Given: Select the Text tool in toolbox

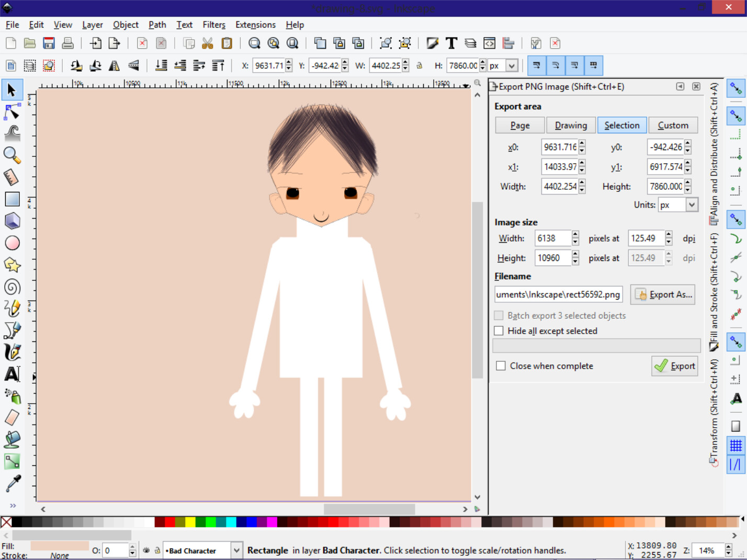Looking at the screenshot, I should 12,374.
